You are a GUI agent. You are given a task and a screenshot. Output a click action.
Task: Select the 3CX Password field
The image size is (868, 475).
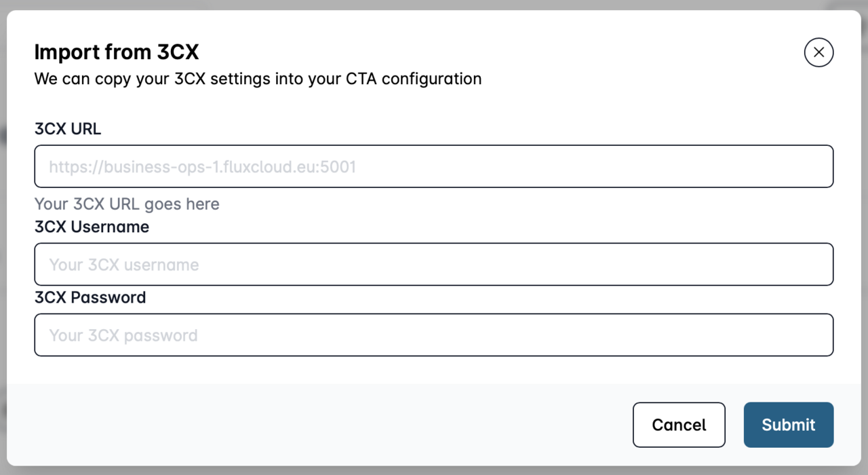pos(434,335)
